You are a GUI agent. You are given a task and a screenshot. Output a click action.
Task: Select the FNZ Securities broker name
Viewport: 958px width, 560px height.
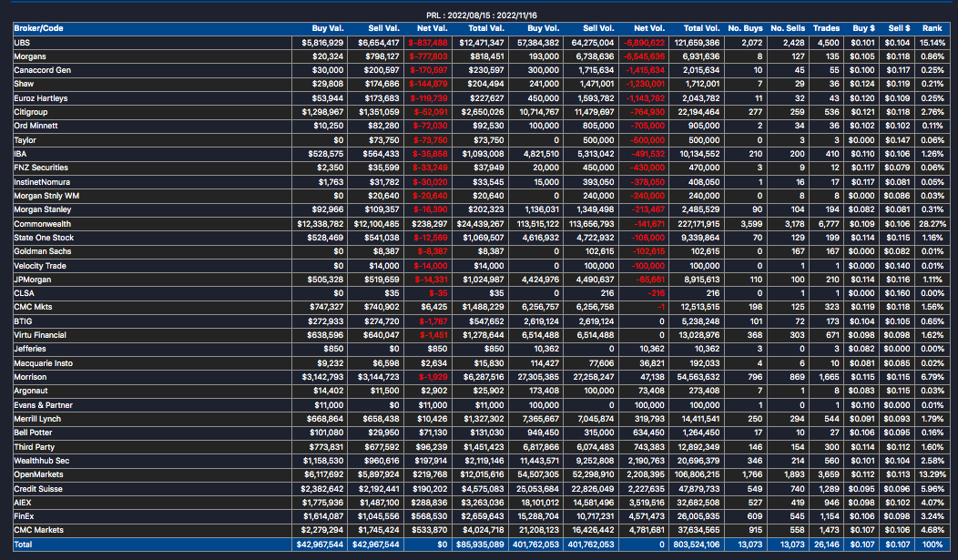point(41,168)
